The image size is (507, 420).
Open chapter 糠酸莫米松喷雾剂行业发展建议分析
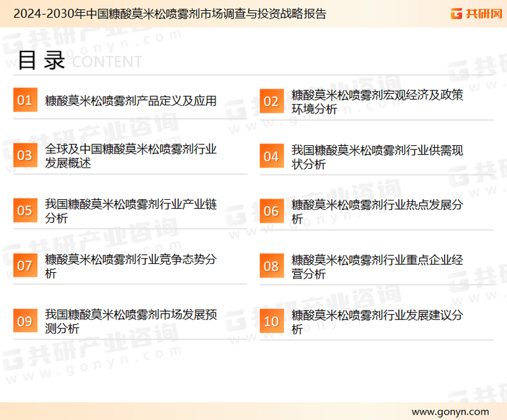pos(377,322)
